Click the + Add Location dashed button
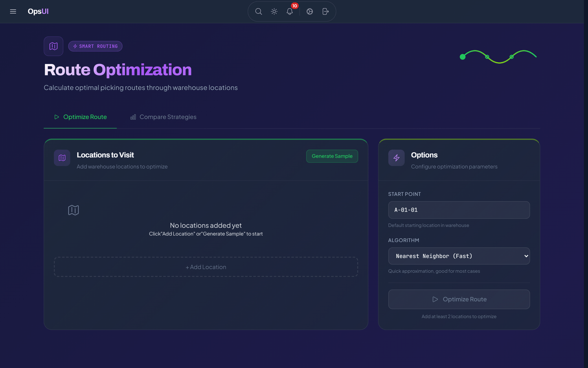Viewport: 588px width, 368px height. point(206,267)
